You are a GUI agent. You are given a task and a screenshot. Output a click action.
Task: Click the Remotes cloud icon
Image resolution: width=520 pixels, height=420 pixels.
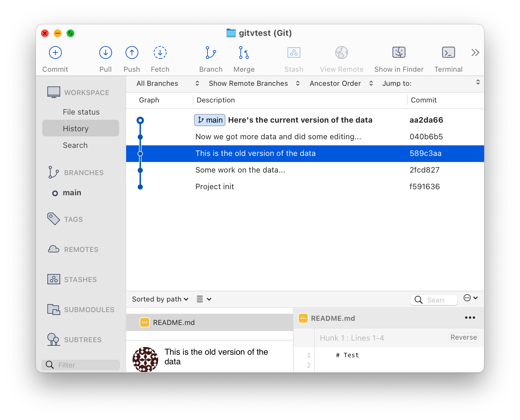coord(53,249)
